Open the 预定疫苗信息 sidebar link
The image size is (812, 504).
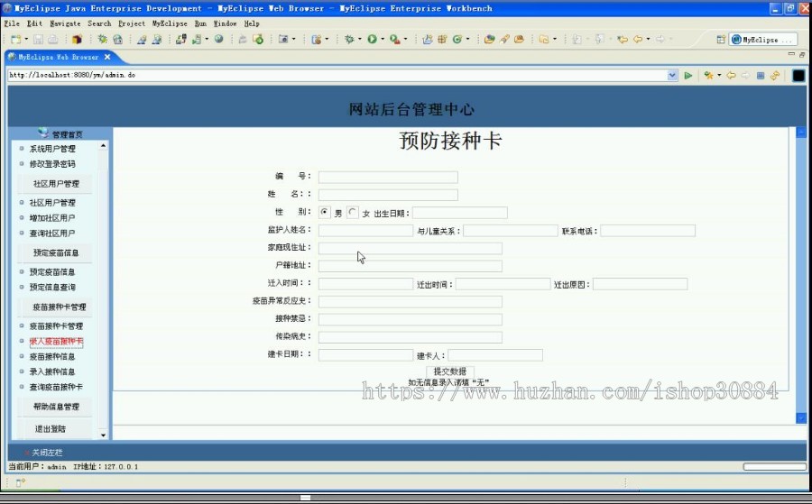pos(51,271)
